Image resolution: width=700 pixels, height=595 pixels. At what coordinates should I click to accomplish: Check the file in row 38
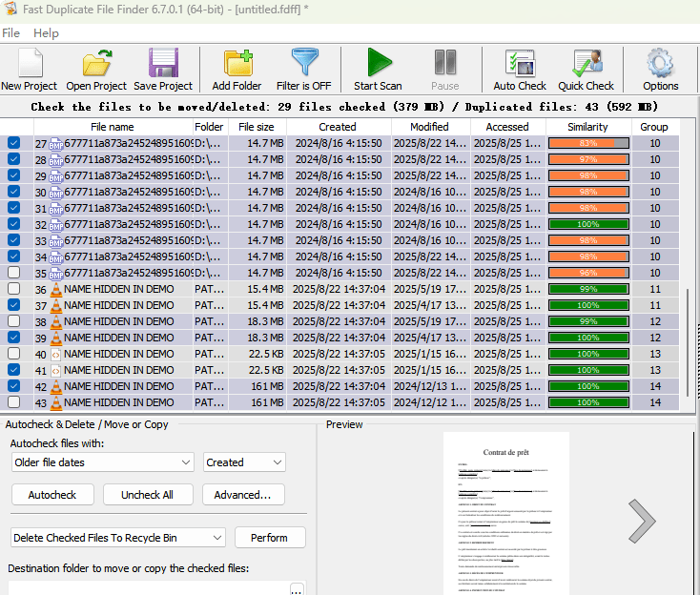(x=14, y=321)
